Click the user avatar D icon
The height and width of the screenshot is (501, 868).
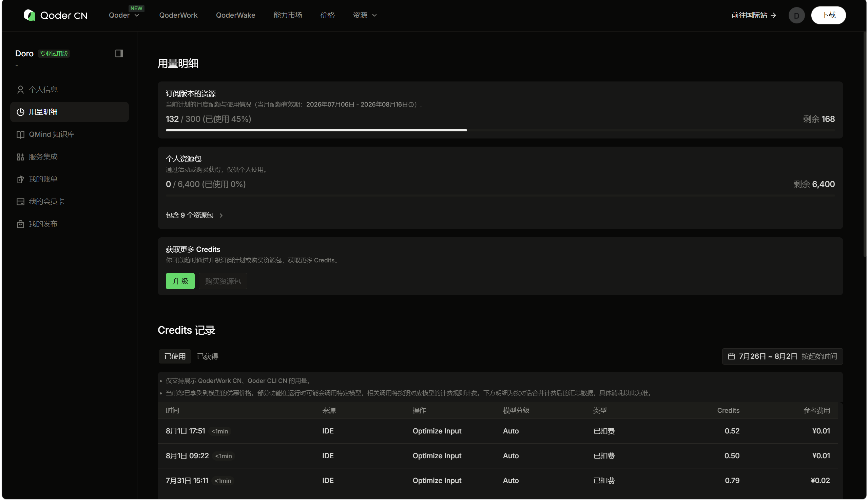[x=796, y=15]
